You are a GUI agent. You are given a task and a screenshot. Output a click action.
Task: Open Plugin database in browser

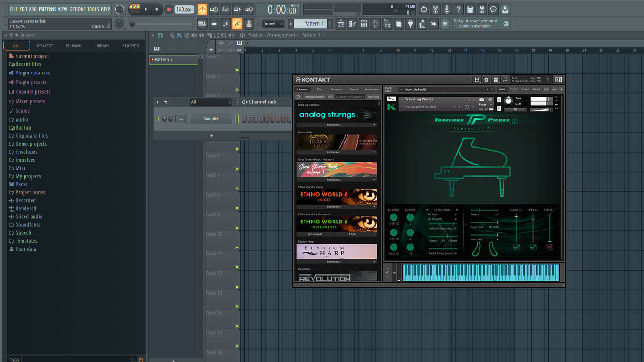click(33, 73)
